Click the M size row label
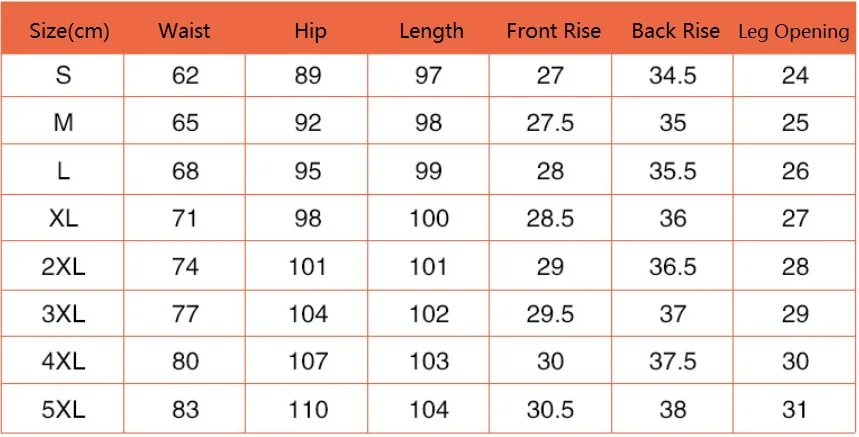859x437 pixels. [x=63, y=123]
